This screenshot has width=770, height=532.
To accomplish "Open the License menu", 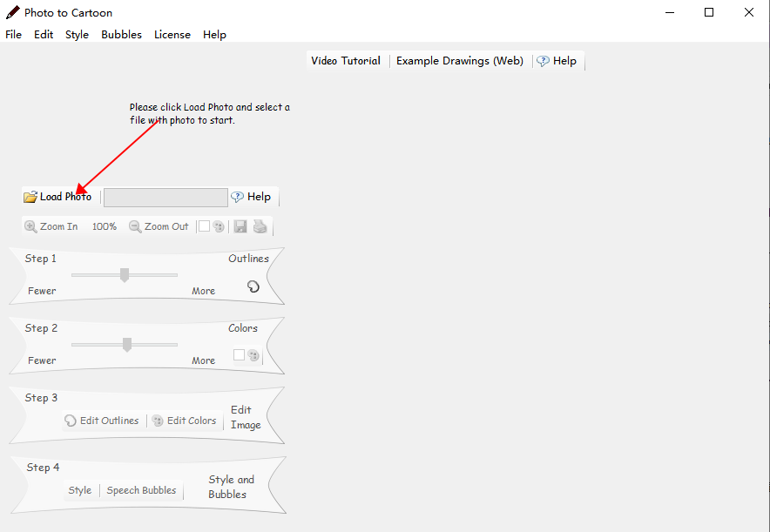I will 172,35.
